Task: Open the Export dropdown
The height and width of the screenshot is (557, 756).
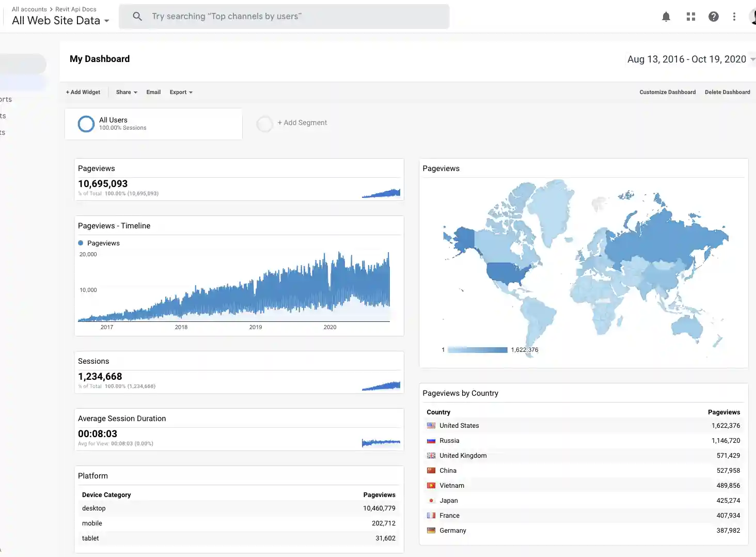Action: pos(180,92)
